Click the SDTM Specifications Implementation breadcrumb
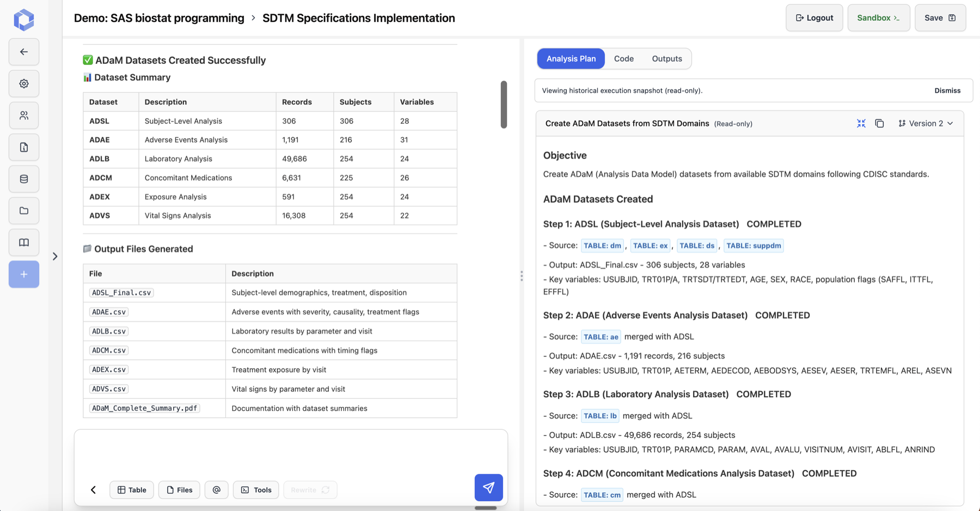This screenshot has height=511, width=980. pos(359,18)
